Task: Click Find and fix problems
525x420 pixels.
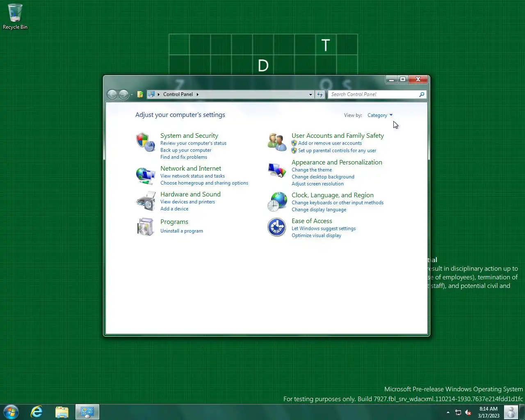Action: 184,157
